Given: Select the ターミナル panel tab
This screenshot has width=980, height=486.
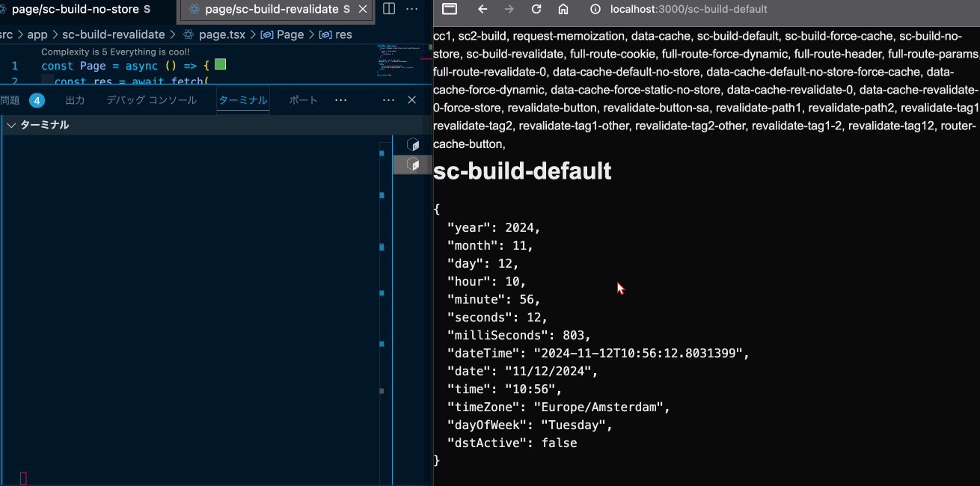Looking at the screenshot, I should coord(242,100).
